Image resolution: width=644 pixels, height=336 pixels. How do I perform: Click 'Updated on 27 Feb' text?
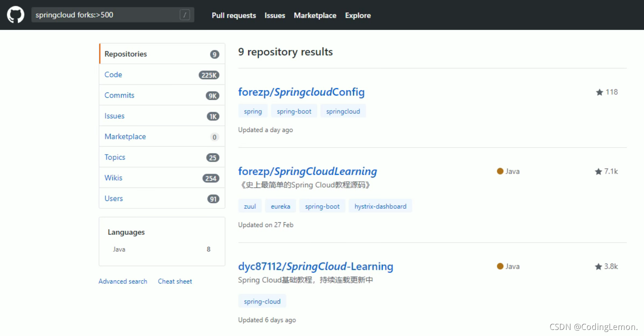(x=266, y=225)
